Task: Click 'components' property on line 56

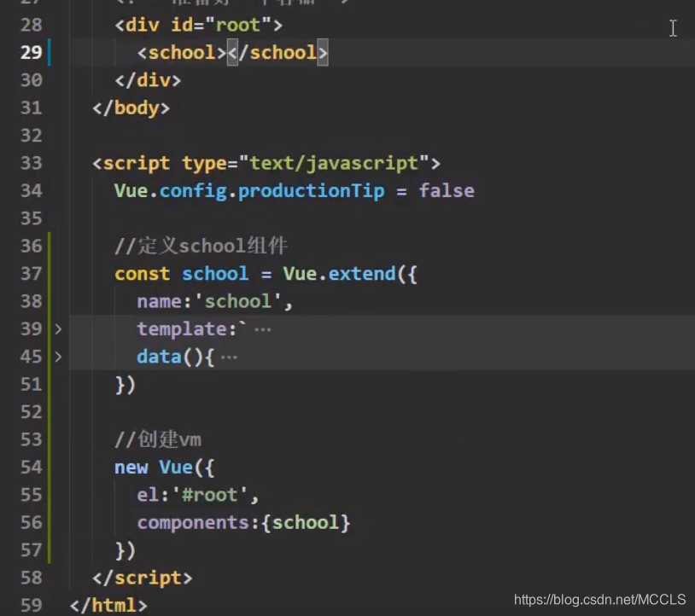Action: point(193,523)
